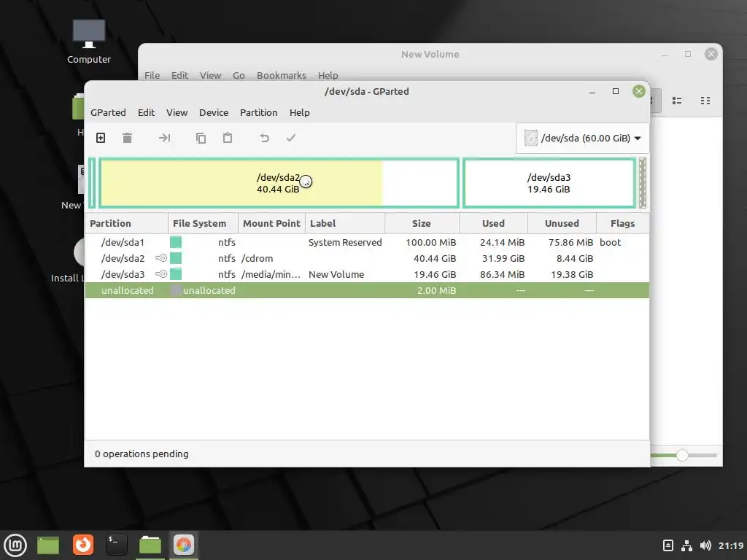747x560 pixels.
Task: Click the Partition column header
Action: pos(126,224)
